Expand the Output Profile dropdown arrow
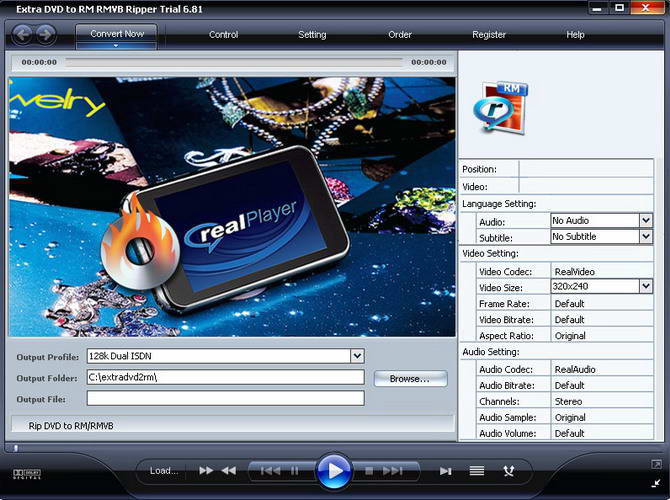 pyautogui.click(x=357, y=356)
